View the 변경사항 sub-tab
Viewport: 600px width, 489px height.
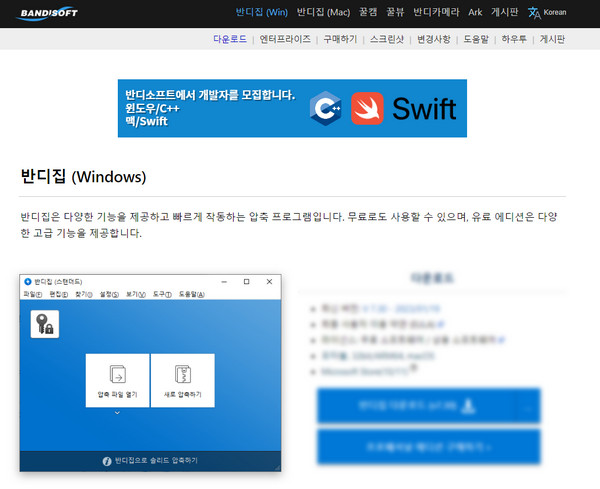(x=434, y=39)
